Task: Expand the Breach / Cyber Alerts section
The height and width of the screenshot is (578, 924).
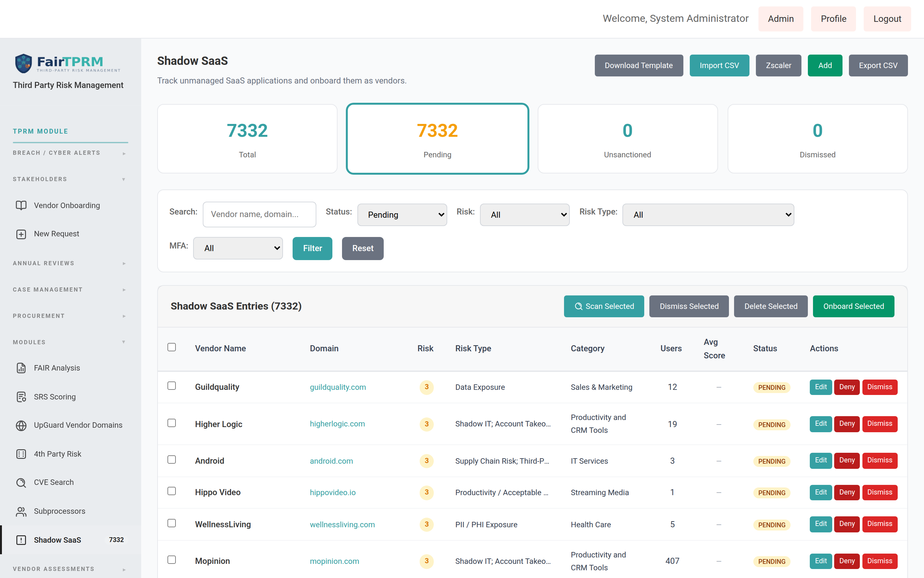Action: (x=70, y=153)
